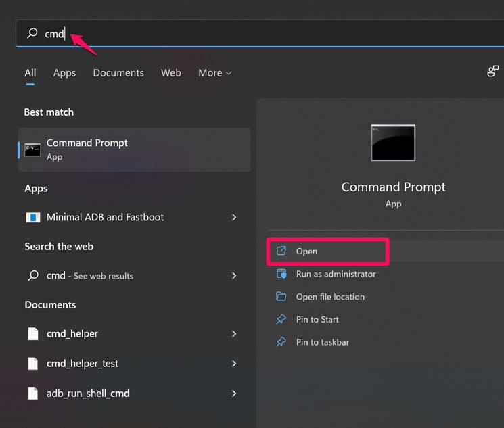Click the Minimal ADB and Fastboot app icon
Viewport: 504px width, 428px height.
32,218
